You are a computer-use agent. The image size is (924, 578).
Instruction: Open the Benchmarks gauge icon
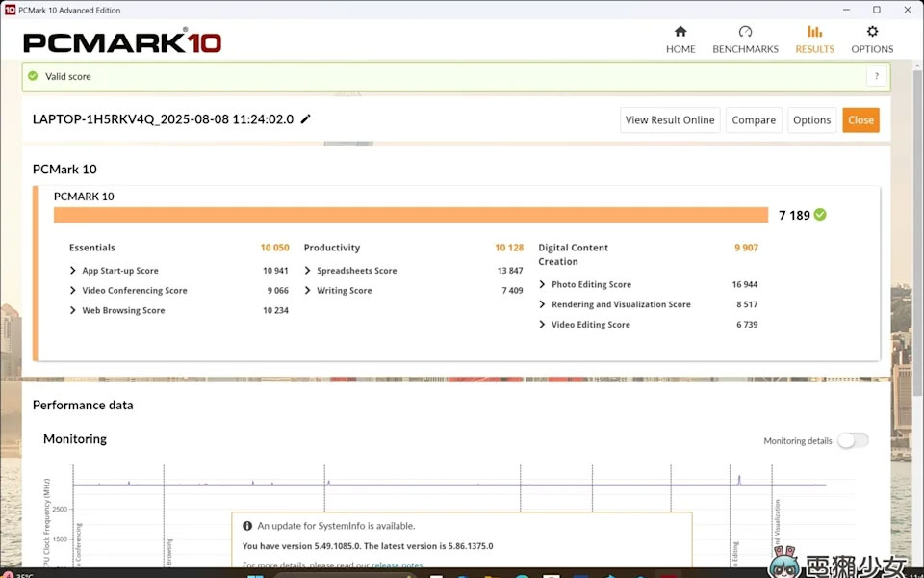tap(745, 32)
